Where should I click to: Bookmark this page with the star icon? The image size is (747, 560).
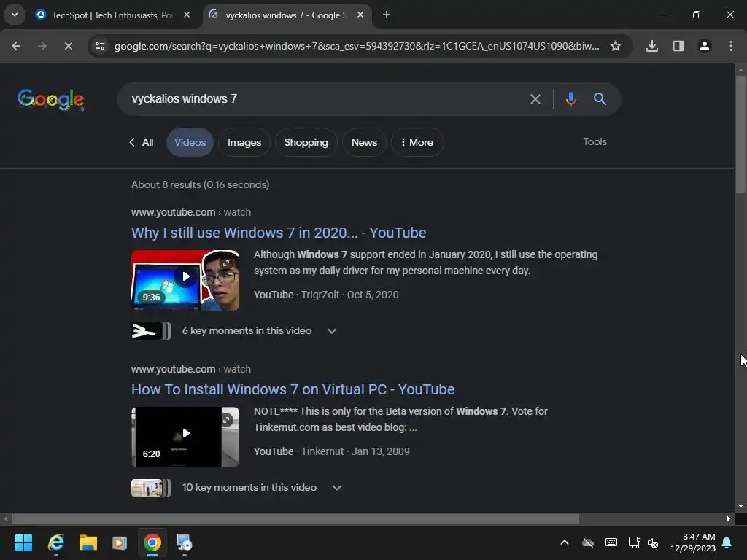616,46
